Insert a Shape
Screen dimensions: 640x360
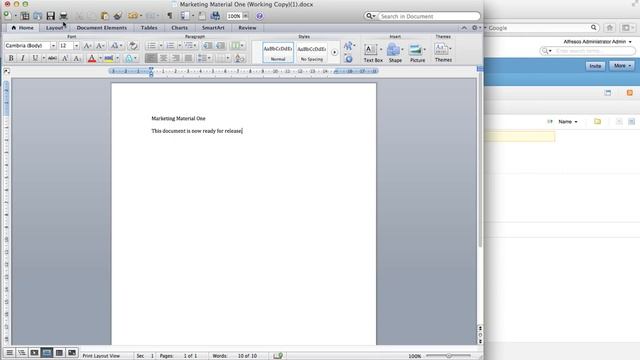[395, 53]
